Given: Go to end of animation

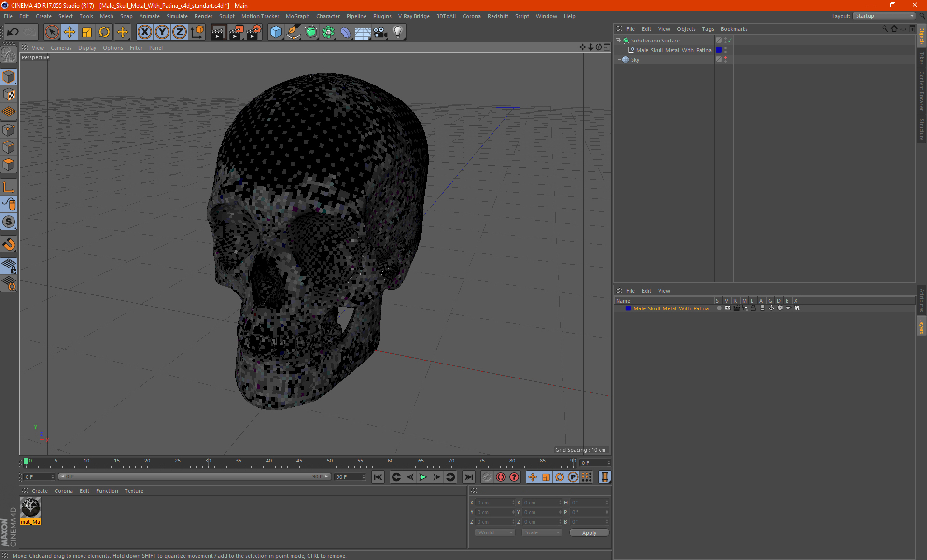Looking at the screenshot, I should tap(469, 477).
